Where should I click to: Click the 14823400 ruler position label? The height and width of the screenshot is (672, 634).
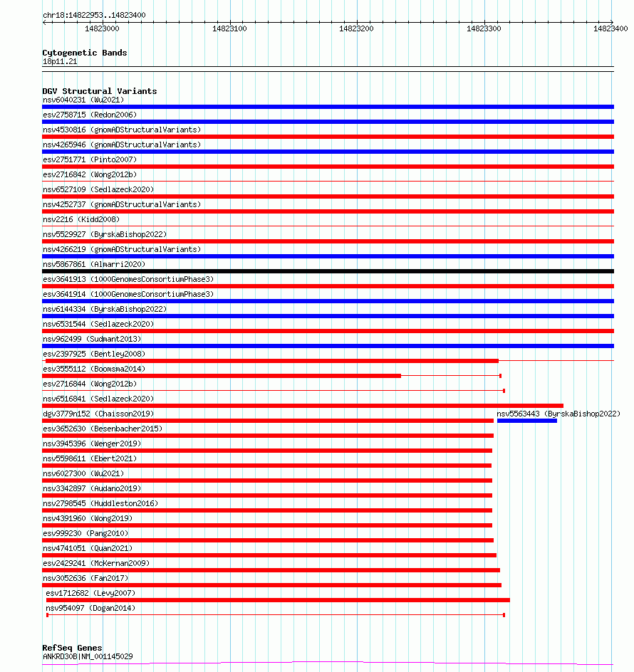[x=610, y=28]
